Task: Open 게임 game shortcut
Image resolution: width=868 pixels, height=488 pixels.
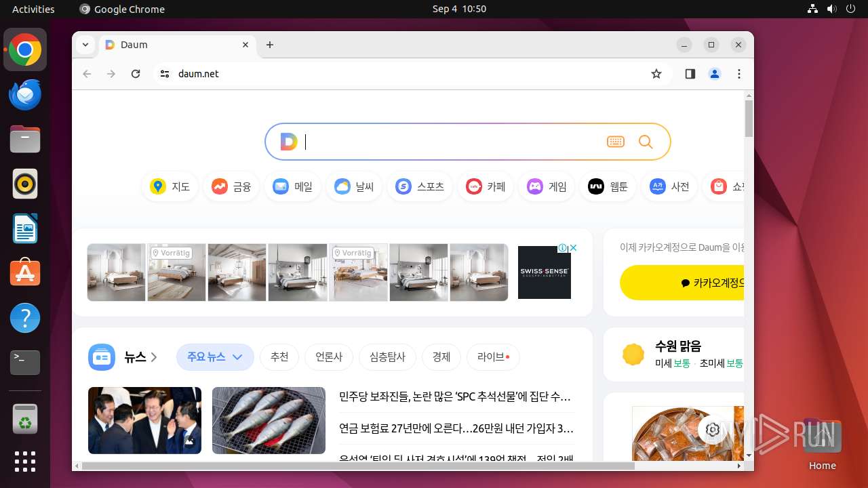Action: 547,186
